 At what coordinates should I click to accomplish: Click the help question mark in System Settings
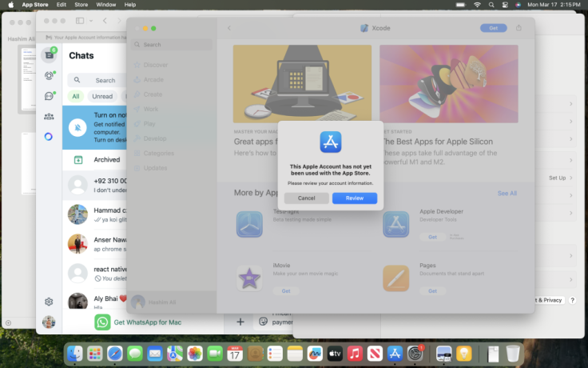[572, 300]
